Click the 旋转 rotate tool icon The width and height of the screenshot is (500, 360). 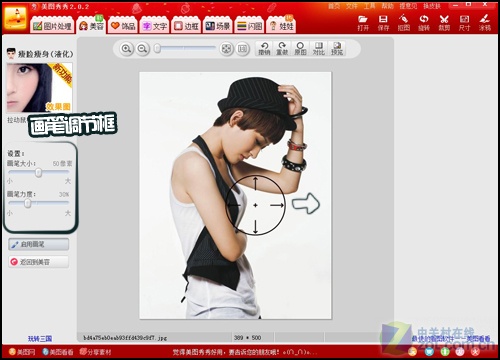point(424,23)
